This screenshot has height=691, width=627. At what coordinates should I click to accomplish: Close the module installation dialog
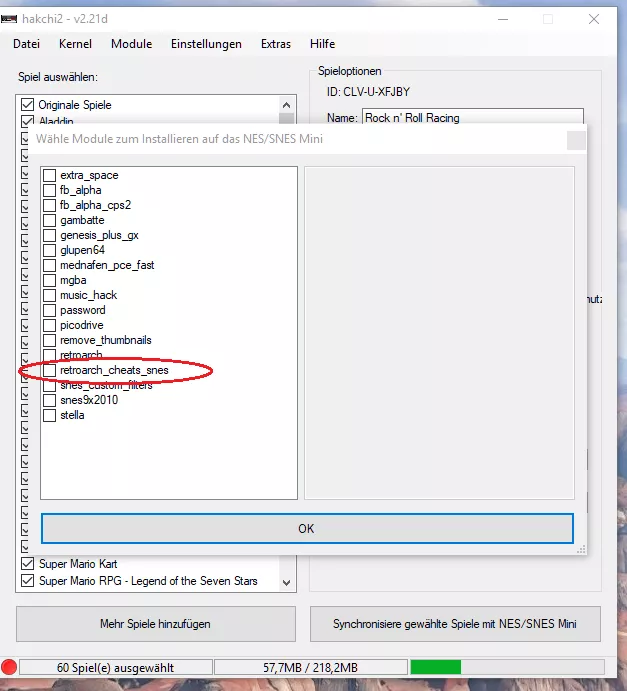(x=576, y=140)
